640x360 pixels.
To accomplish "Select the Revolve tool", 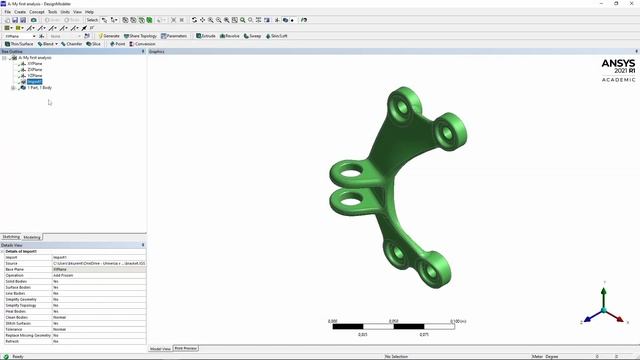I will [230, 36].
